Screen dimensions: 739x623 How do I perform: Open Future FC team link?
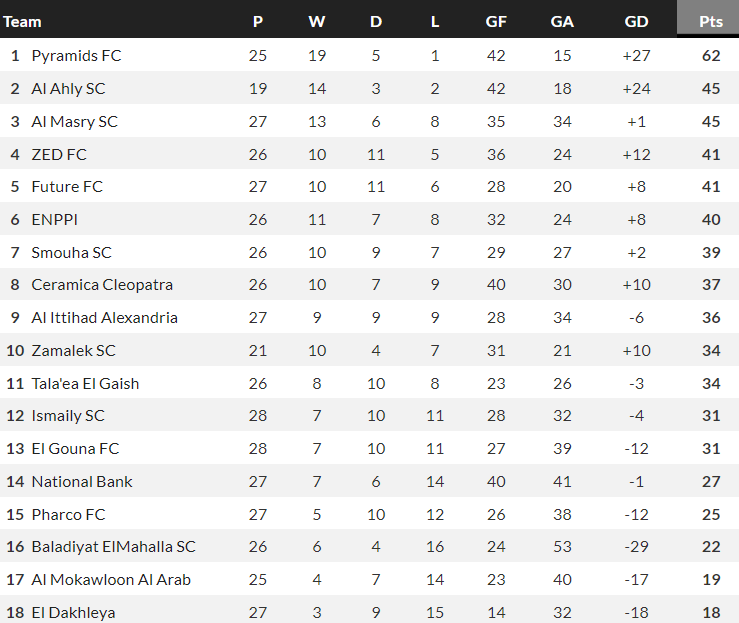(x=67, y=187)
